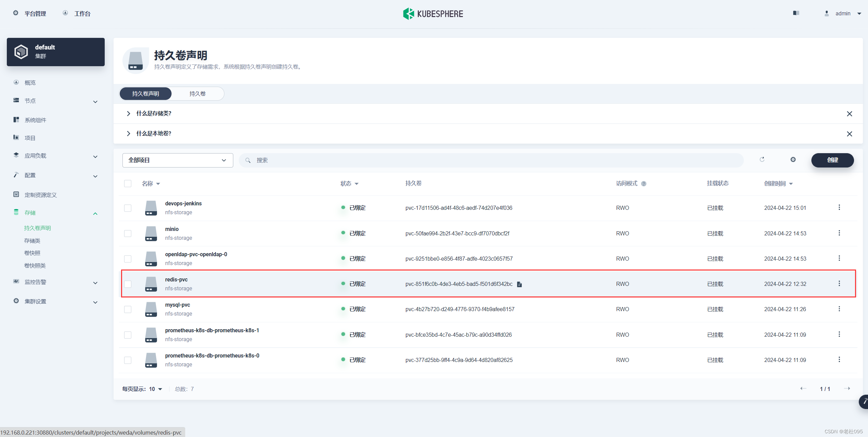The image size is (868, 437).
Task: Filter by the 状态 column header
Action: coord(349,184)
